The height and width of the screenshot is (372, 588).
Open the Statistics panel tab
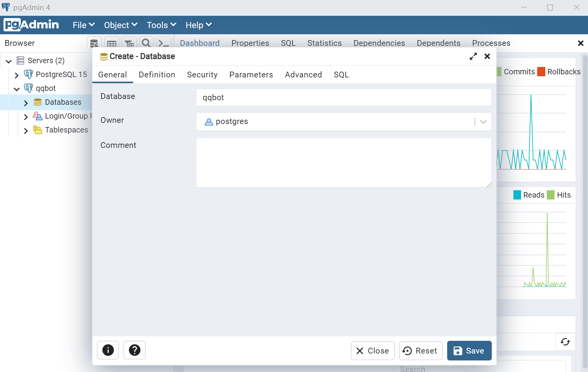324,43
